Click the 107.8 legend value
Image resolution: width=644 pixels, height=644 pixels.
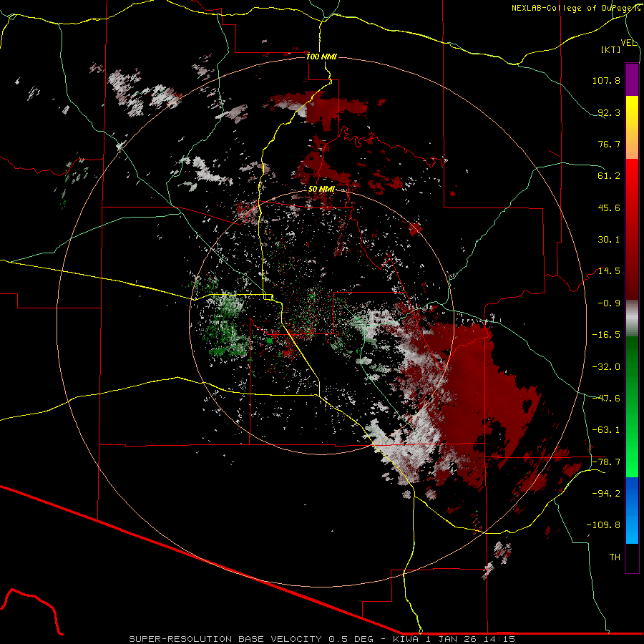(x=606, y=80)
